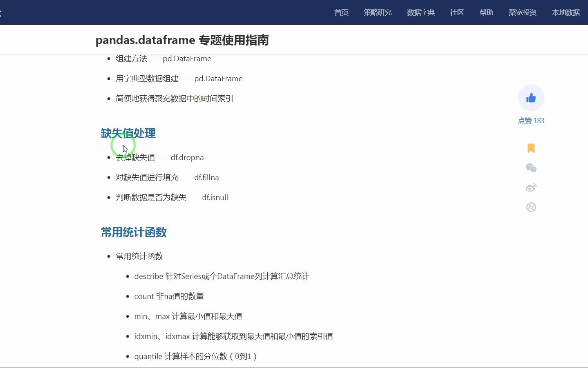
Task: Open the 组建方法——pd.DataFrame link
Action: tap(163, 58)
